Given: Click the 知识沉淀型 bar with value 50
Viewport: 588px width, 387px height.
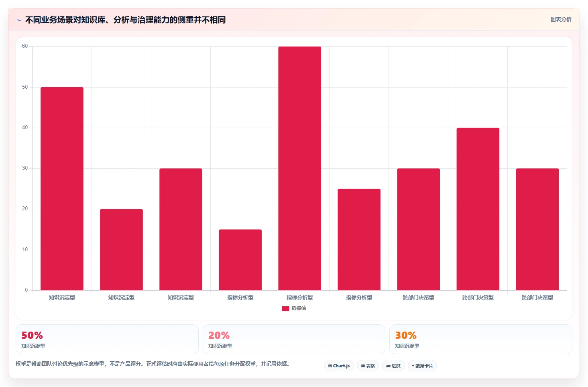Looking at the screenshot, I should 62,189.
